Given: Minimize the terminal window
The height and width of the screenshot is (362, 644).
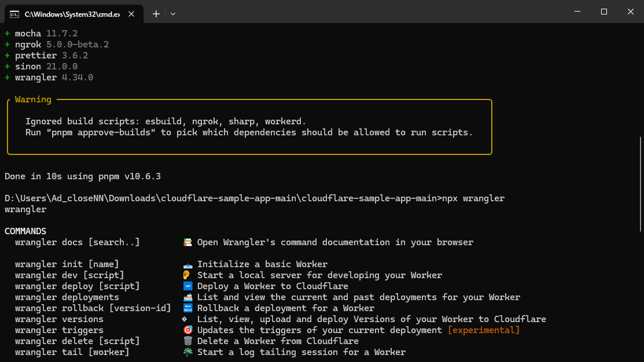Looking at the screenshot, I should tap(577, 12).
